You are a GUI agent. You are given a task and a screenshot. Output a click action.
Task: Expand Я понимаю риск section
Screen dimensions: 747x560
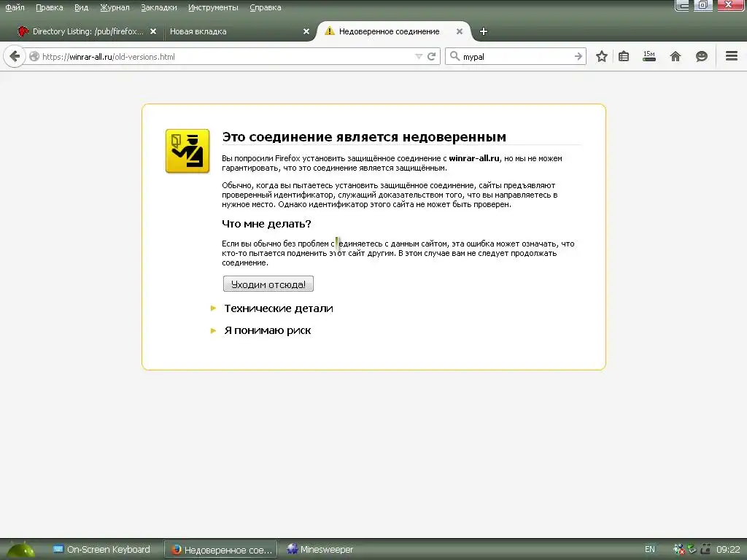click(267, 330)
